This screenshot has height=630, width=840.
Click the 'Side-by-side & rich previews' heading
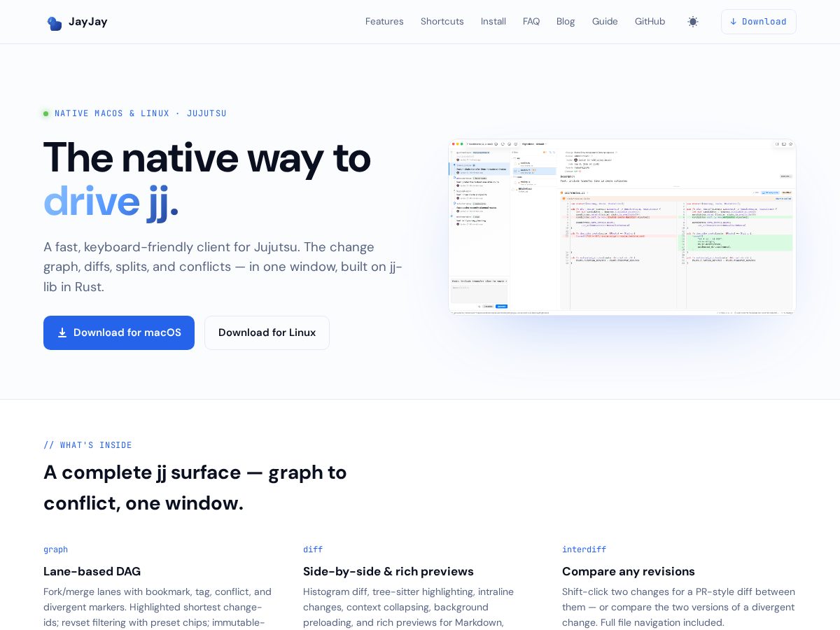click(388, 571)
